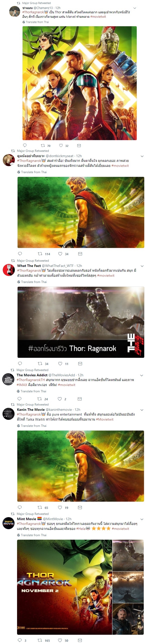Image resolution: width=146 pixels, height=644 pixels.
Task: Open the #Hela hashtag in Mint Movie tweet
Action: pos(81,528)
